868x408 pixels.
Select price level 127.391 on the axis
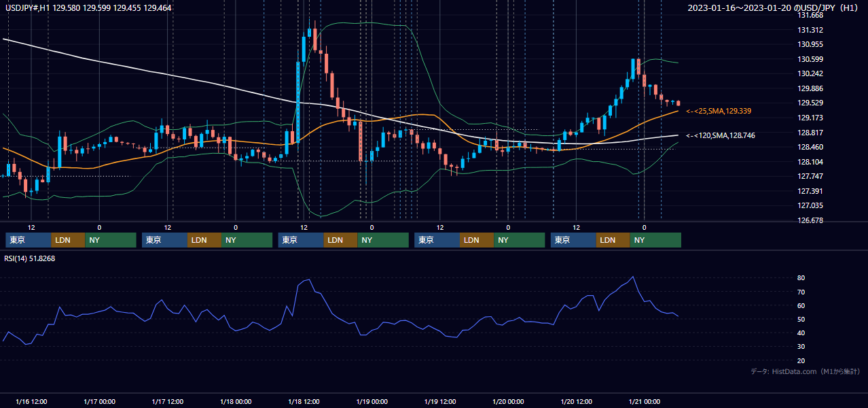pos(810,191)
